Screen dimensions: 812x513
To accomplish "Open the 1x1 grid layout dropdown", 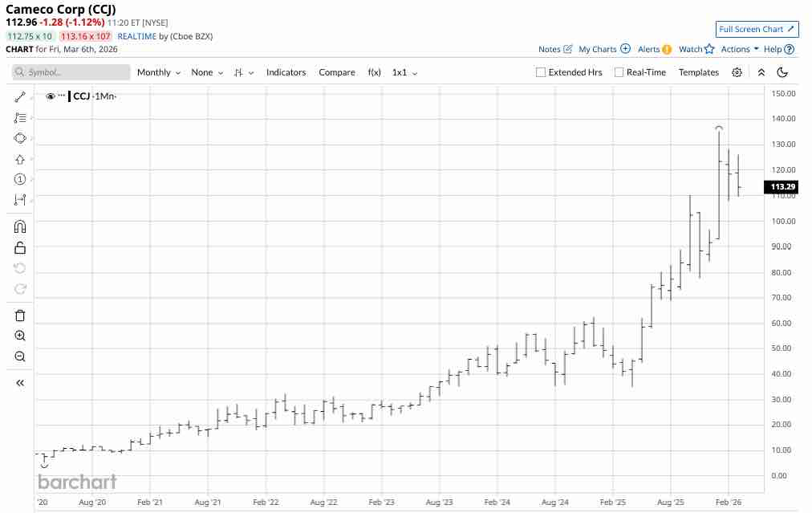I will tap(404, 72).
